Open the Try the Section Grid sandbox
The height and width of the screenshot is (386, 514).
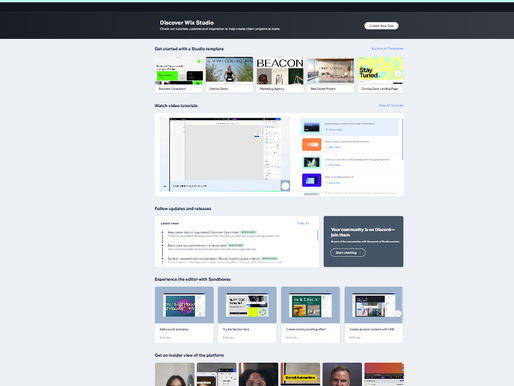[247, 315]
